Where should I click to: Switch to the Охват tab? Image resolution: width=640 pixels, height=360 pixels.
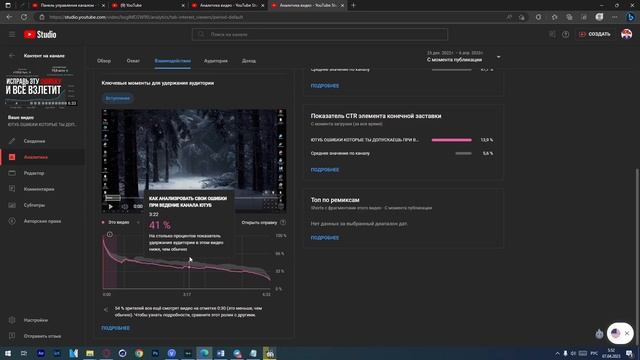coord(133,61)
